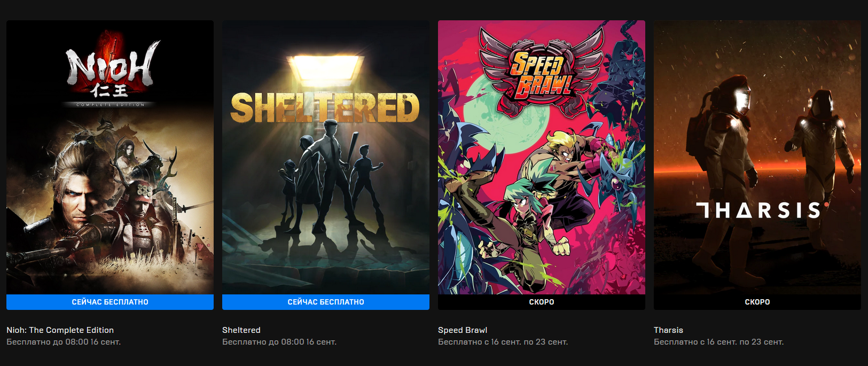868x366 pixels.
Task: Open the Sheltered game cover image
Action: click(326, 157)
